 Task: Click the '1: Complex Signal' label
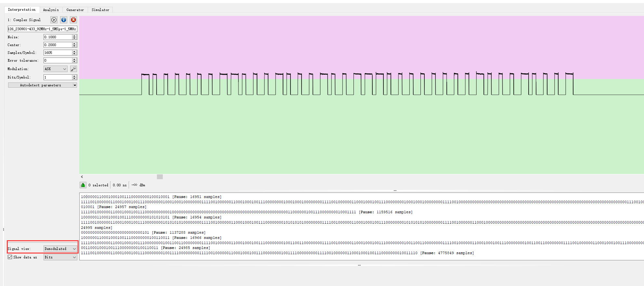[x=24, y=20]
